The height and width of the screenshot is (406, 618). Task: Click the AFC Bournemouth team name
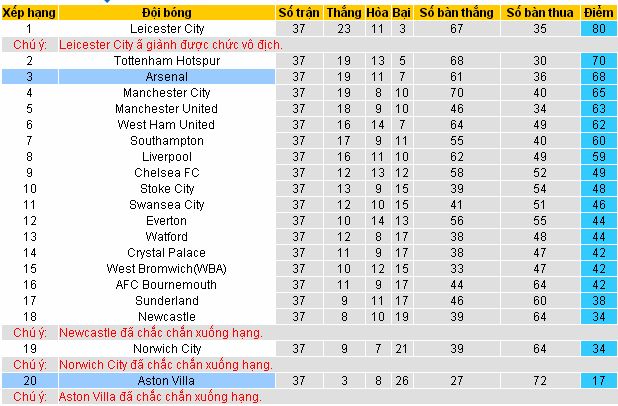(166, 285)
